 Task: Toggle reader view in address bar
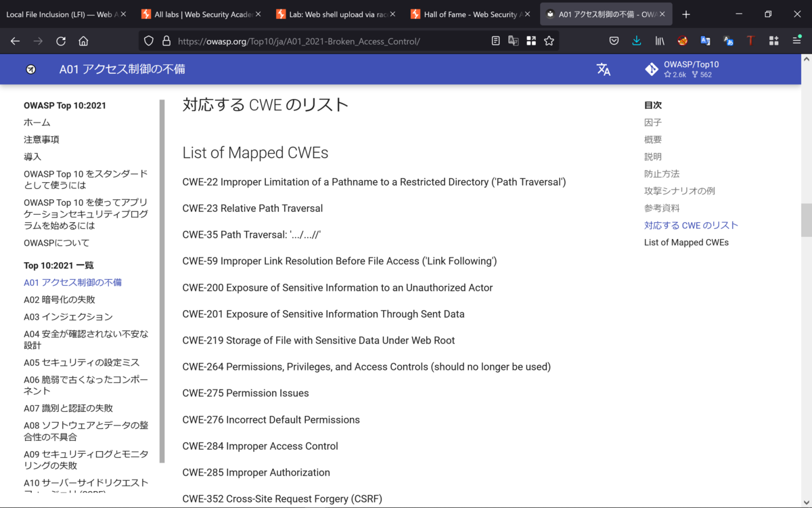click(x=495, y=41)
